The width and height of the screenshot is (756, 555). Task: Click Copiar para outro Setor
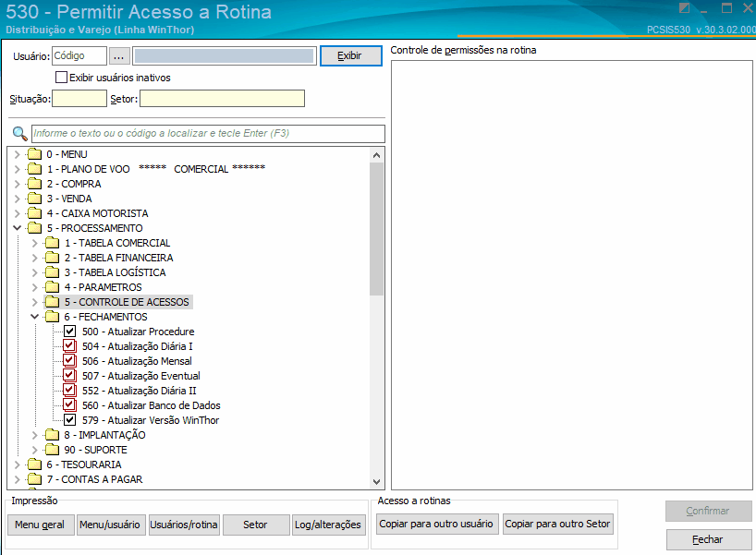click(x=558, y=524)
